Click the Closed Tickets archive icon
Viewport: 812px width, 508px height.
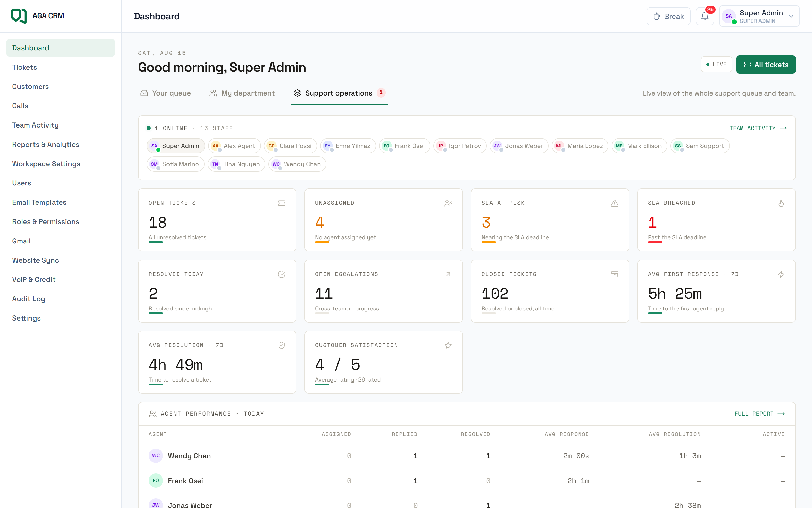click(614, 275)
